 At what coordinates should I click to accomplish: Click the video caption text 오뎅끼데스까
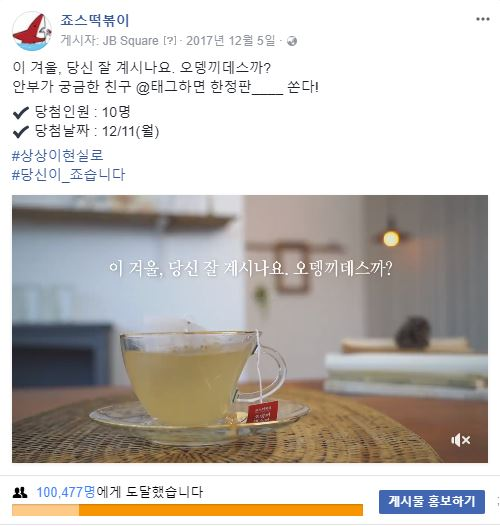point(342,268)
